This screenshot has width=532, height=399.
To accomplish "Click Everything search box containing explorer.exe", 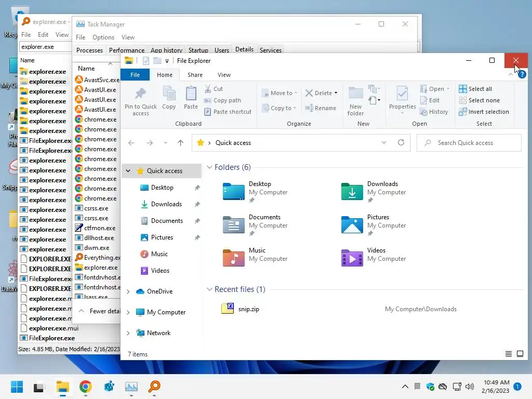I will 46,47.
